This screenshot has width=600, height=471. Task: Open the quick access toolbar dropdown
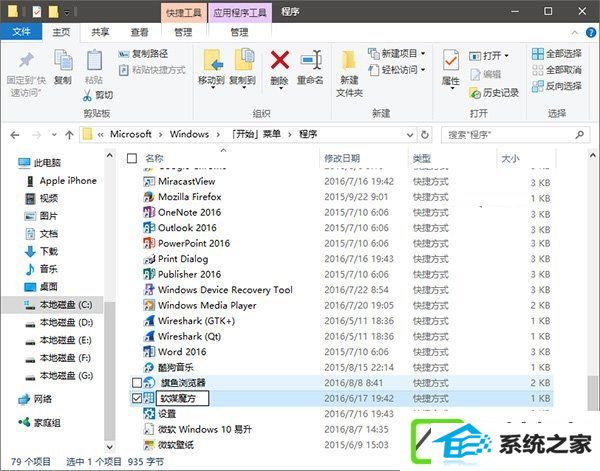[x=67, y=13]
